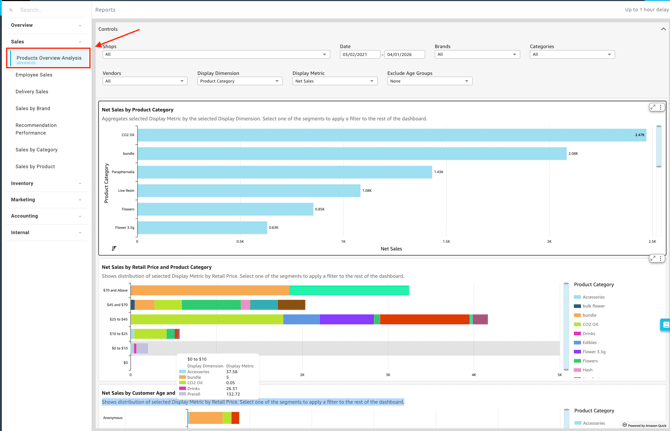Screen dimensions: 670x431
Task: Open the Shops dropdown filter
Action: click(216, 55)
